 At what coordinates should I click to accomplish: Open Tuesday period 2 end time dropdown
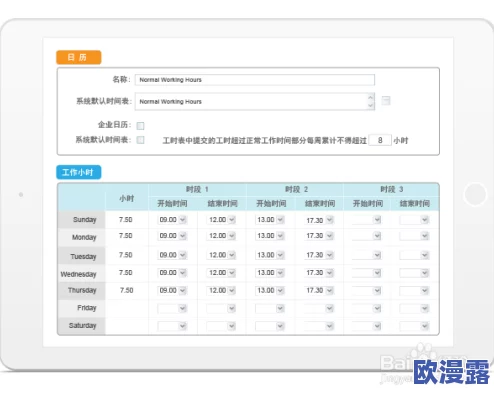tap(319, 255)
